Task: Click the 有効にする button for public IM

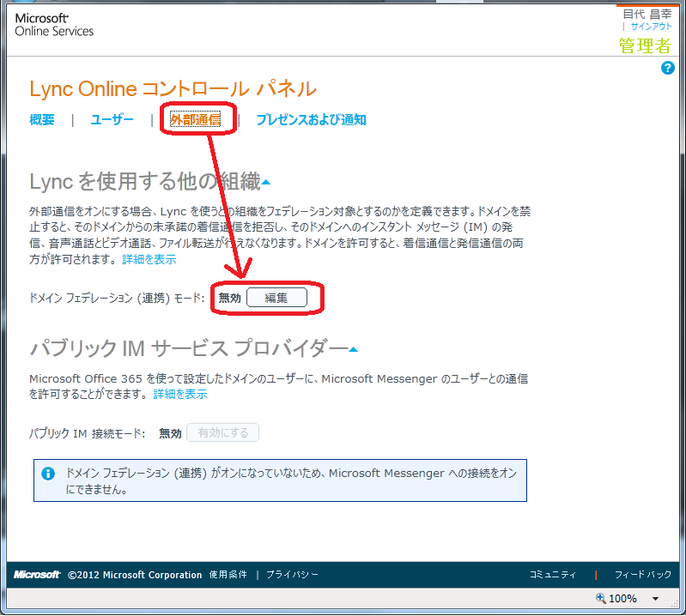Action: point(223,433)
